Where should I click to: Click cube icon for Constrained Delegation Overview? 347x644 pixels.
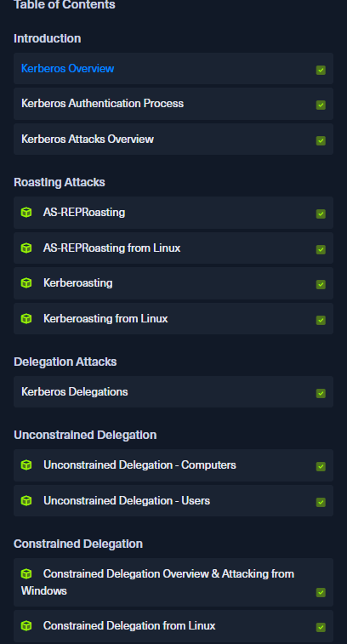point(26,573)
